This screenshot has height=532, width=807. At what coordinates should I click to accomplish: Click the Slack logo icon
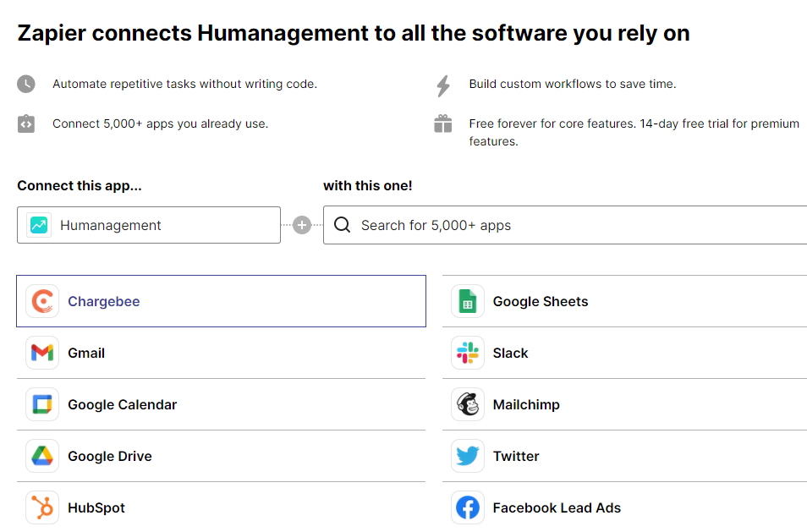(468, 353)
